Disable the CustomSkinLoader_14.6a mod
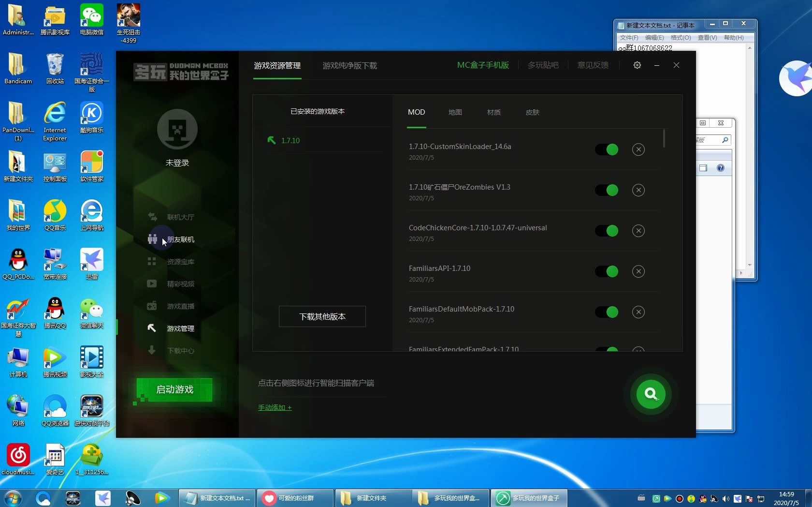 pyautogui.click(x=607, y=149)
